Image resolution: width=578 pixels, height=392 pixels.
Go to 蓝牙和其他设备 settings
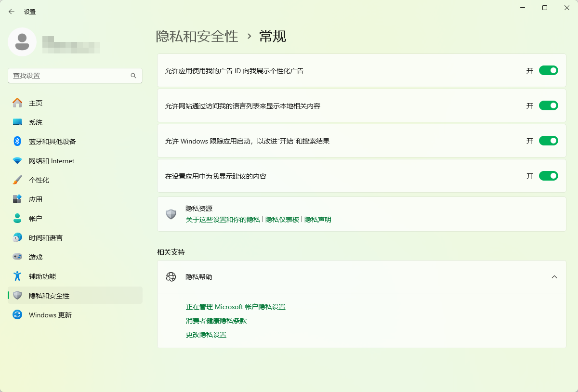coord(75,142)
